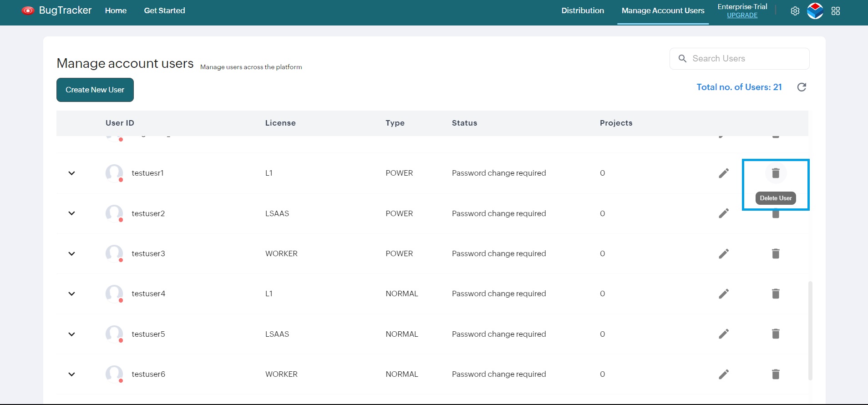This screenshot has height=405, width=868.
Task: Delete user testuser4
Action: click(x=776, y=294)
